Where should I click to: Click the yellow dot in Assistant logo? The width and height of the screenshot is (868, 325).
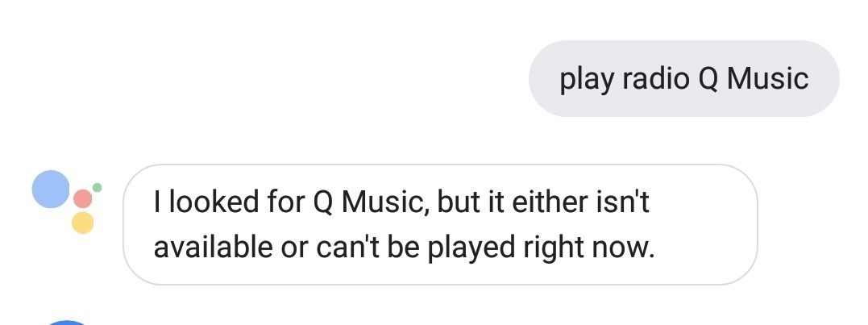(x=82, y=222)
